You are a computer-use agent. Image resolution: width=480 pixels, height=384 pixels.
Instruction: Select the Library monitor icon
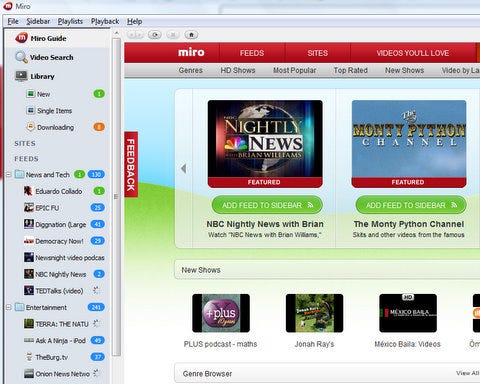click(x=21, y=76)
